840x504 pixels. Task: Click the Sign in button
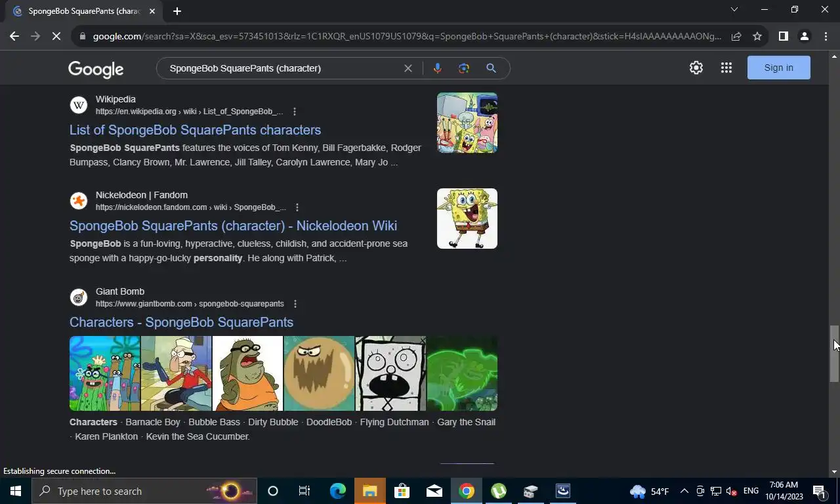(x=779, y=68)
